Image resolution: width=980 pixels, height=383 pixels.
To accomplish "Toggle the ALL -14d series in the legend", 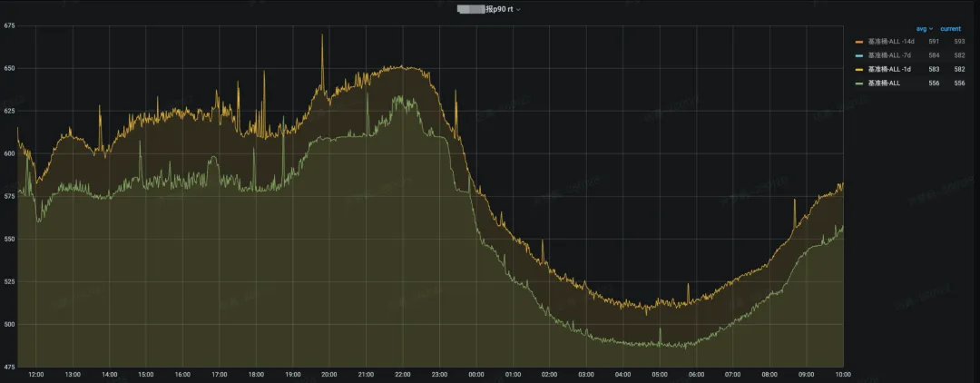I will point(892,42).
